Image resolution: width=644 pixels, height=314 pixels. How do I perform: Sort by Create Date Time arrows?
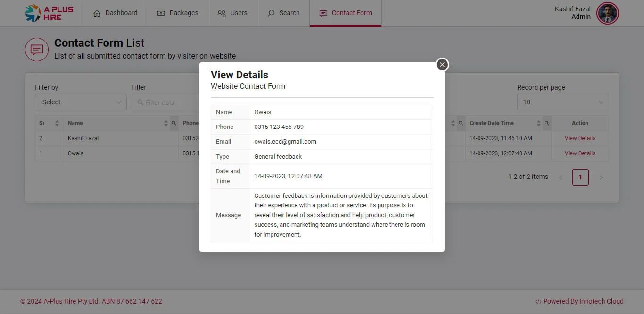[x=538, y=123]
